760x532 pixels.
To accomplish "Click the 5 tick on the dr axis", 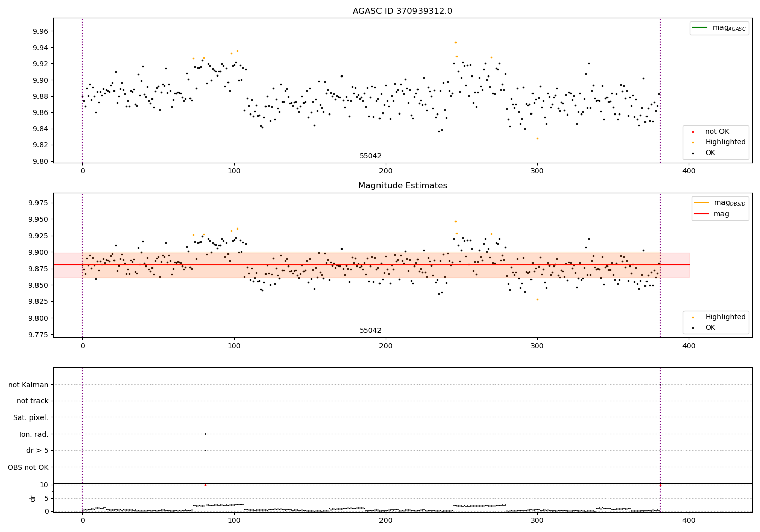I will (46, 498).
